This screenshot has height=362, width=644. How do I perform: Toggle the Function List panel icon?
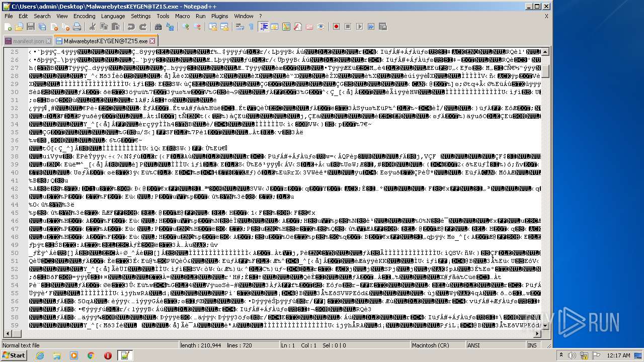pyautogui.click(x=298, y=27)
